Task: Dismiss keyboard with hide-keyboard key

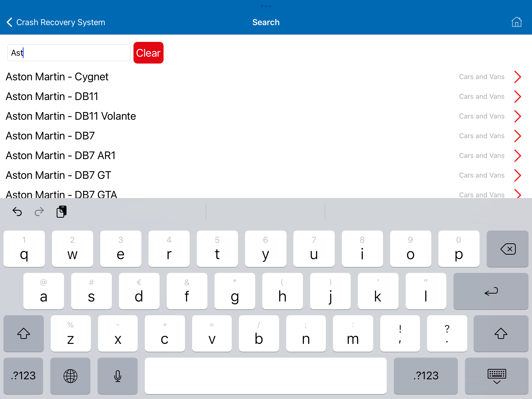Action: pyautogui.click(x=497, y=376)
